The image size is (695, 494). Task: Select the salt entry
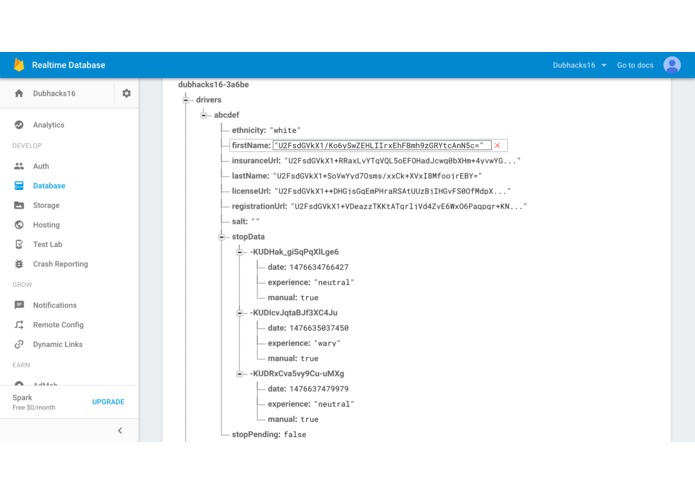pyautogui.click(x=246, y=222)
